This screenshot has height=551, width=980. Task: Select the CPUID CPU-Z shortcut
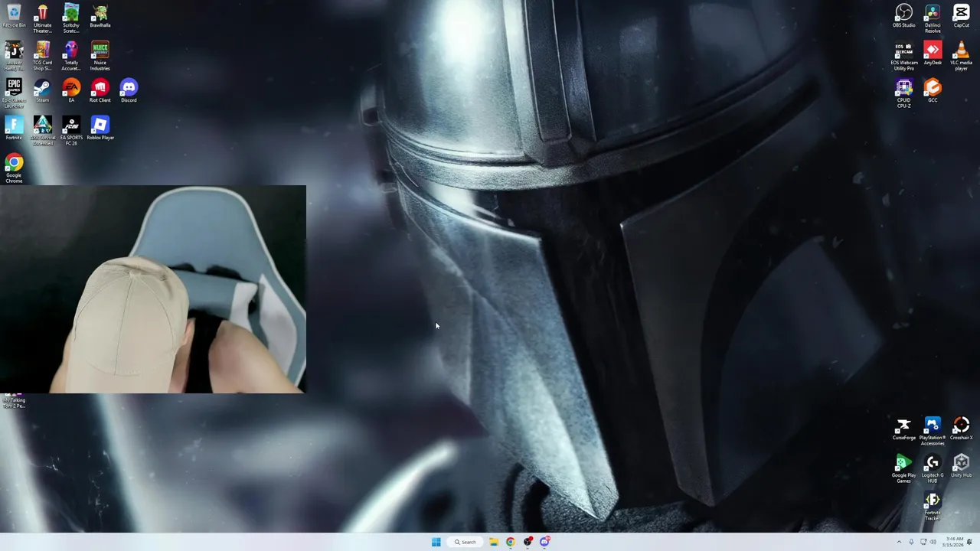point(904,93)
